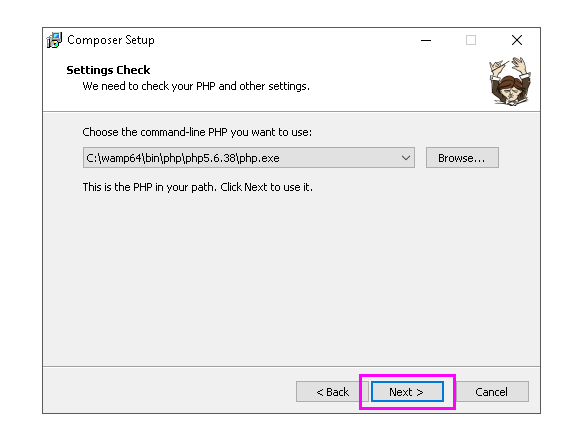Image resolution: width=587 pixels, height=444 pixels.
Task: Minimize the Composer Setup window
Action: pyautogui.click(x=426, y=40)
